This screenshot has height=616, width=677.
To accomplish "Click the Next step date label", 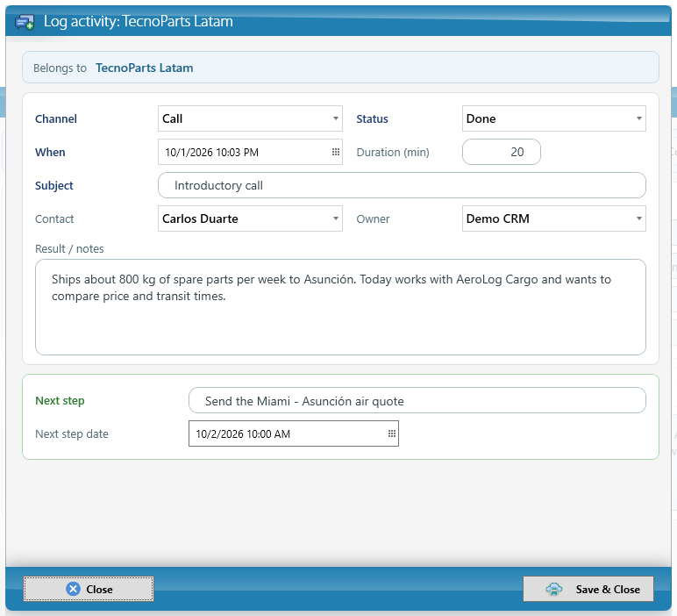I will (x=72, y=434).
